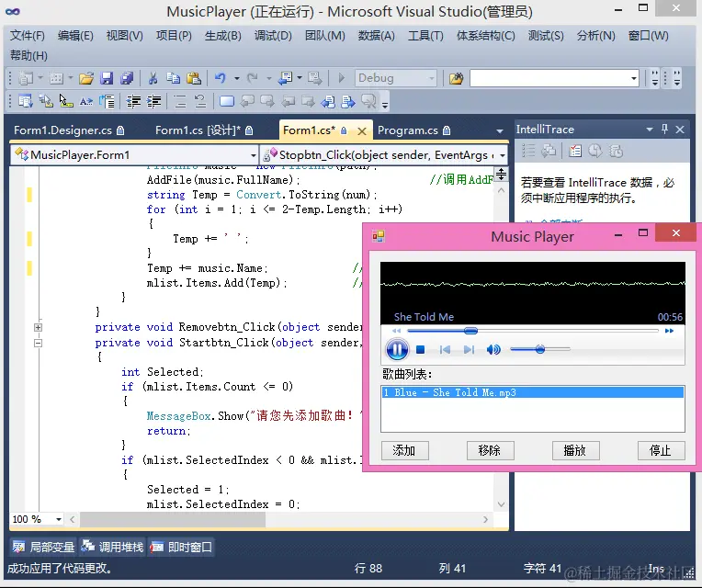Increase line indent in text editor toolbar
702x588 pixels.
pyautogui.click(x=153, y=102)
